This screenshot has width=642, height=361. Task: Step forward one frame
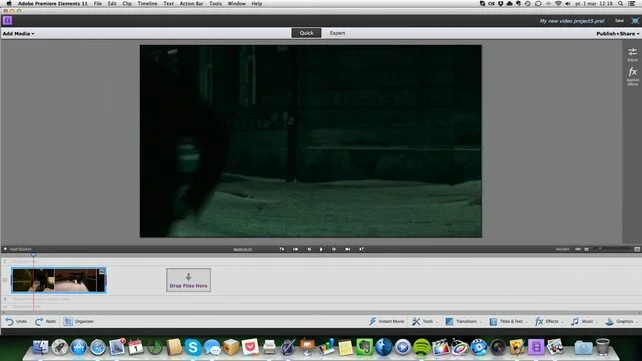tap(334, 249)
